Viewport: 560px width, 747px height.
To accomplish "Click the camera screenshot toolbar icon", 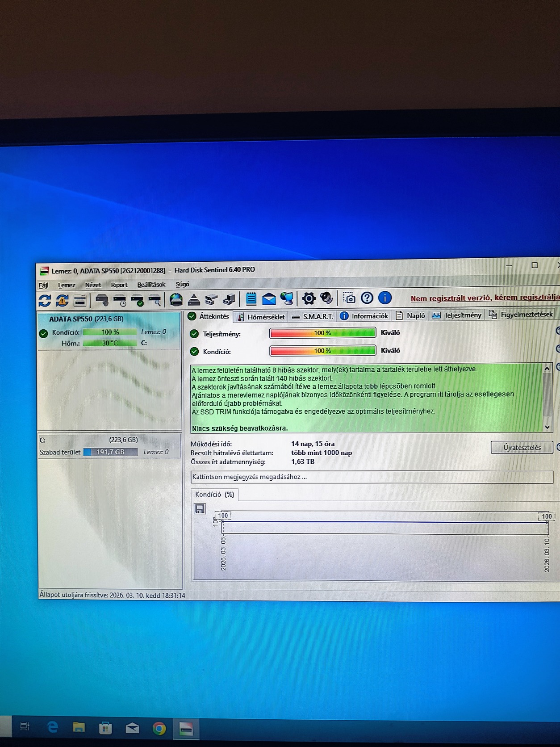I will coord(349,298).
